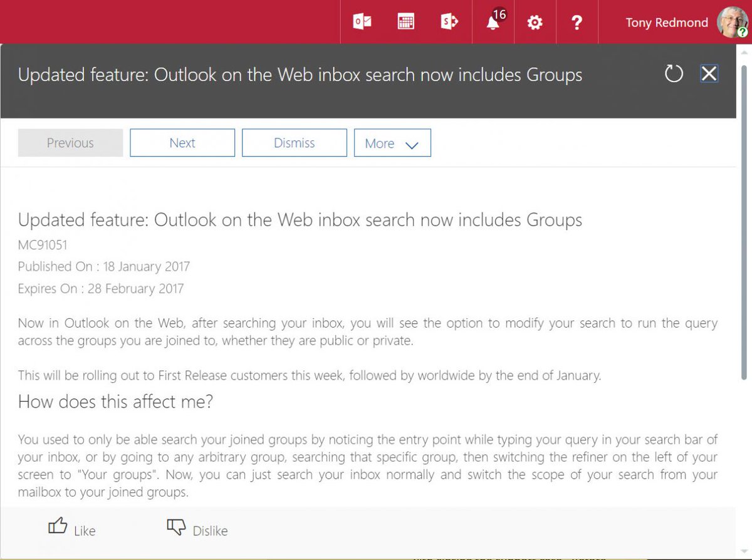The height and width of the screenshot is (560, 752).
Task: Click the 'How does this affect me?' heading
Action: (116, 401)
